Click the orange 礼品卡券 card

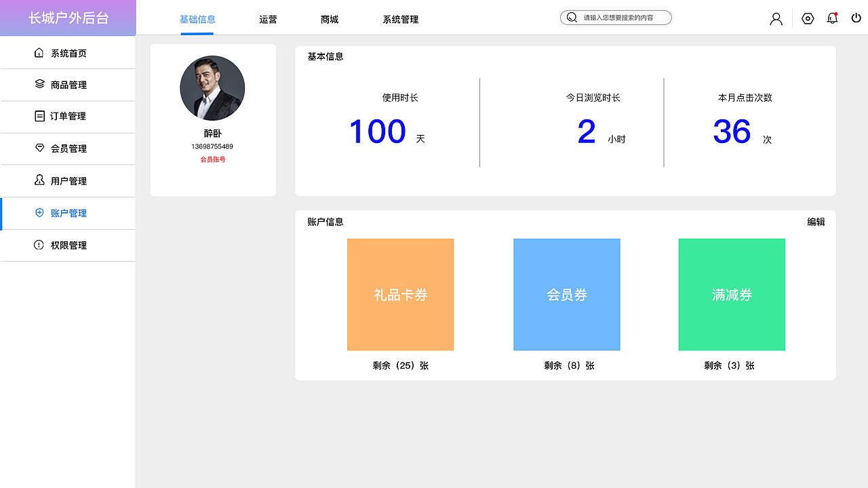400,294
